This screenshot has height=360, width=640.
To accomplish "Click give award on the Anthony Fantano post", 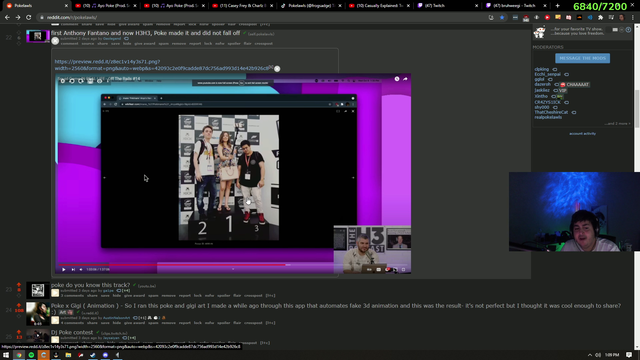I will pyautogui.click(x=145, y=43).
